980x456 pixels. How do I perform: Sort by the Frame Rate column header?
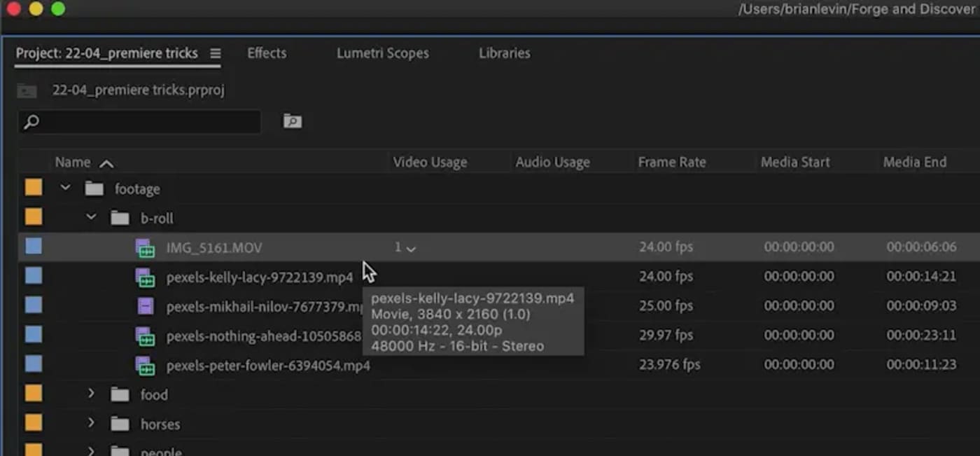[x=671, y=163]
